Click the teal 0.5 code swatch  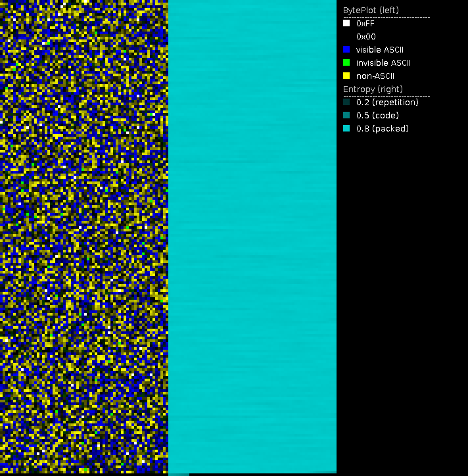346,115
